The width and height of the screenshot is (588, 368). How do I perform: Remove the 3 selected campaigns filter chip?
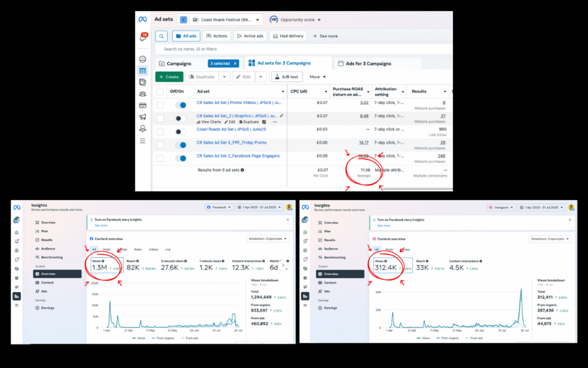(235, 63)
